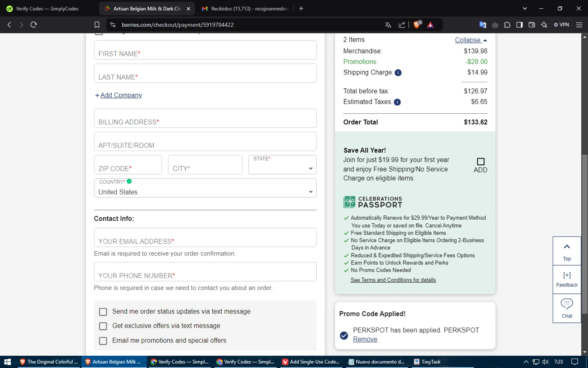This screenshot has width=588, height=368.
Task: Open the Windows Start menu
Action: pos(7,362)
